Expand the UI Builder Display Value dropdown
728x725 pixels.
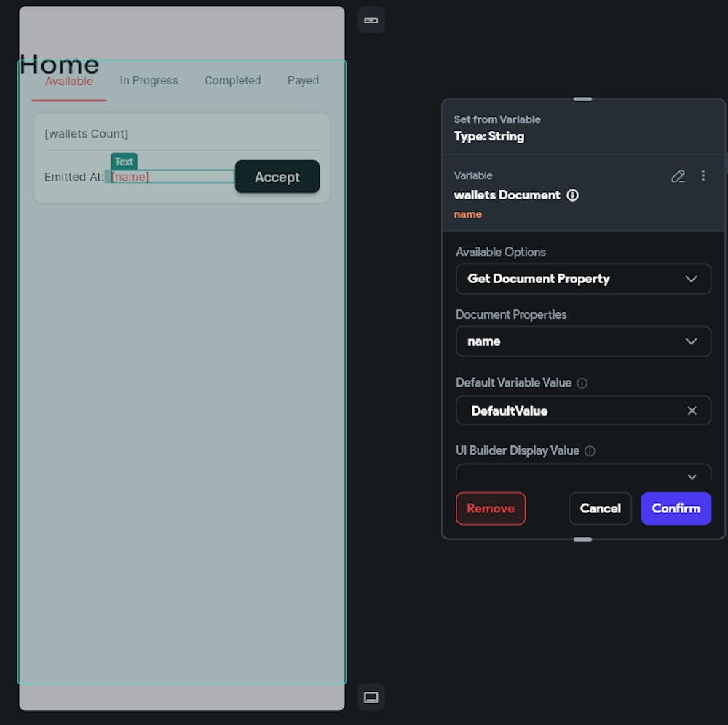pyautogui.click(x=583, y=472)
